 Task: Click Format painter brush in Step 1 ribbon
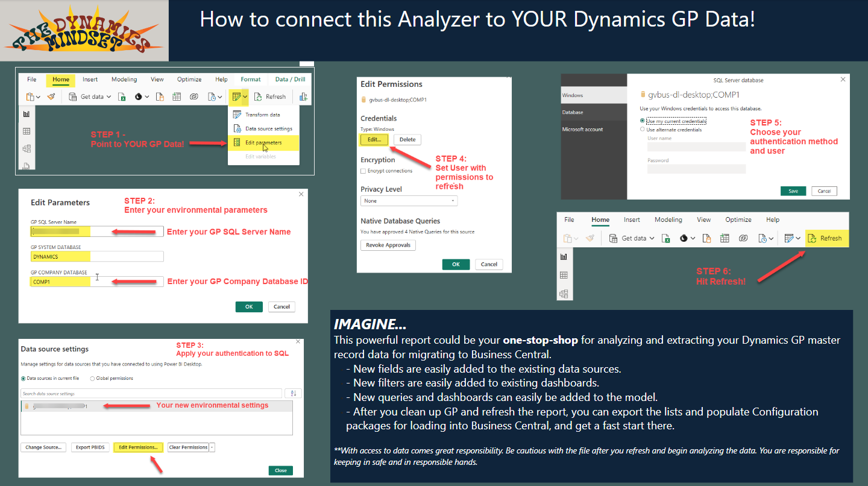[51, 96]
